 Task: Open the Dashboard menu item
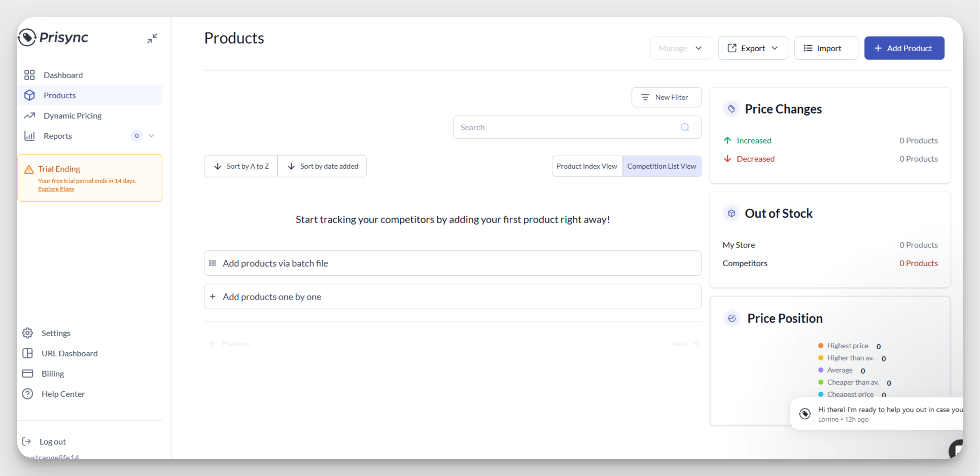tap(63, 75)
